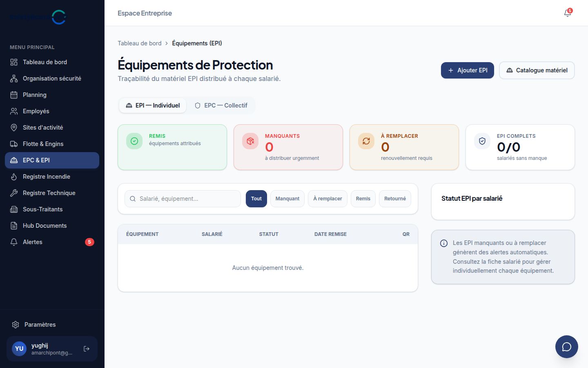
Task: Click the YU user avatar
Action: coord(19,349)
